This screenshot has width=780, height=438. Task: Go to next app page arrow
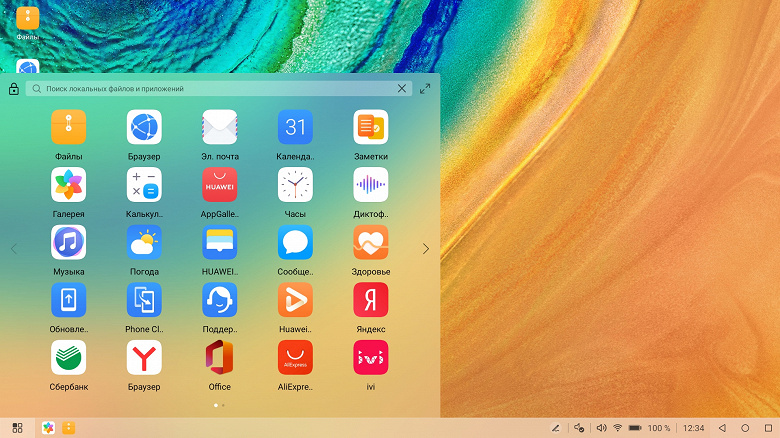point(426,248)
